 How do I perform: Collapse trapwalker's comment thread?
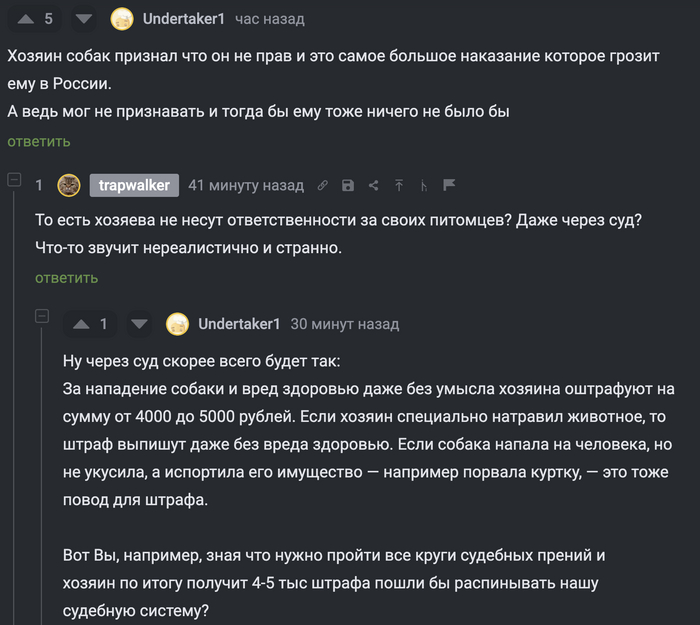pos(14,180)
